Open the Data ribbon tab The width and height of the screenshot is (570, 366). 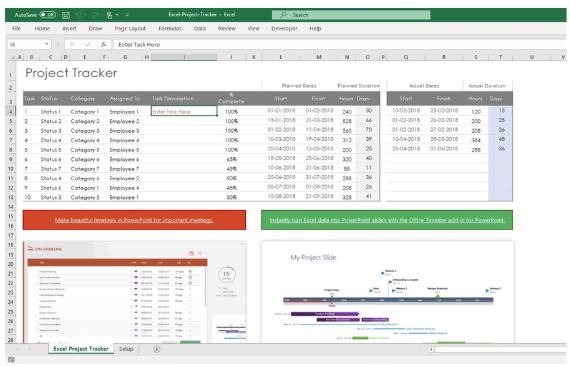[200, 28]
